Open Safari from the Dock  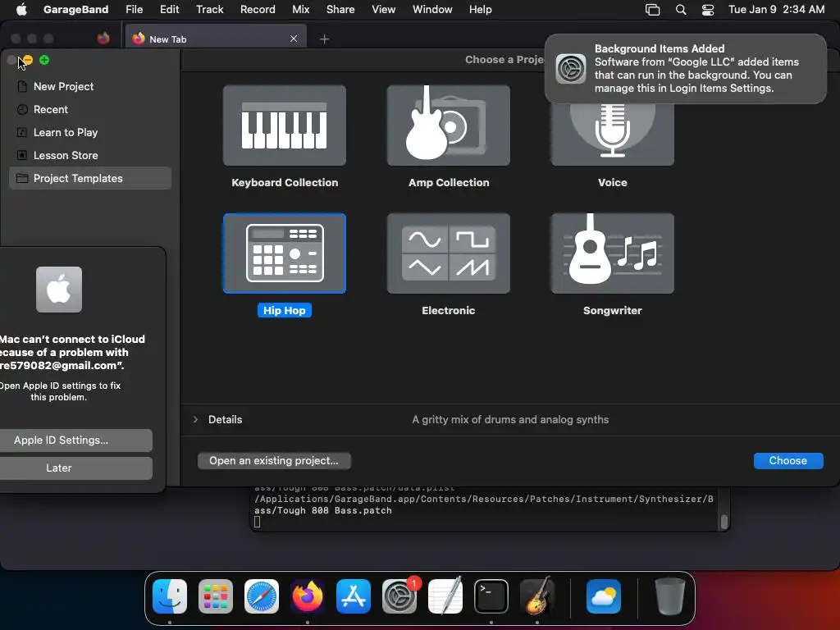(x=262, y=596)
